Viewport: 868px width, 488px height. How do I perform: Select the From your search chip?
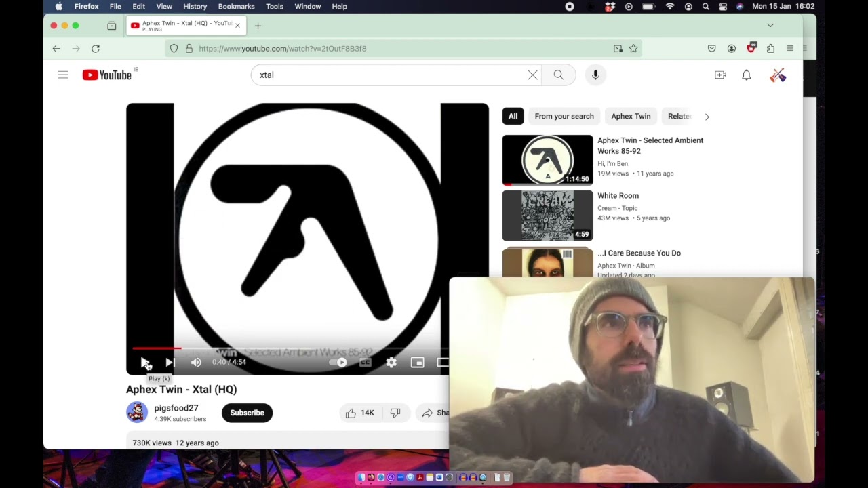tap(564, 116)
